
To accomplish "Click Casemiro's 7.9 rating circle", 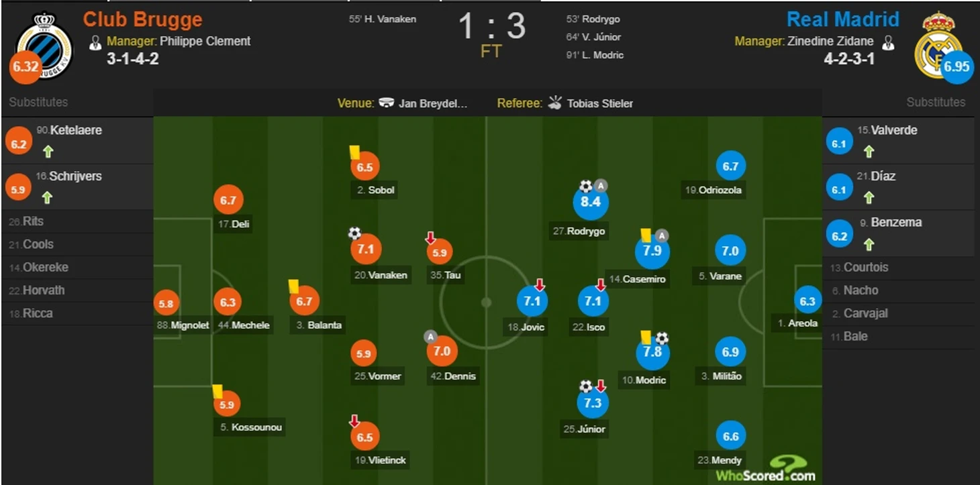I will coord(652,251).
